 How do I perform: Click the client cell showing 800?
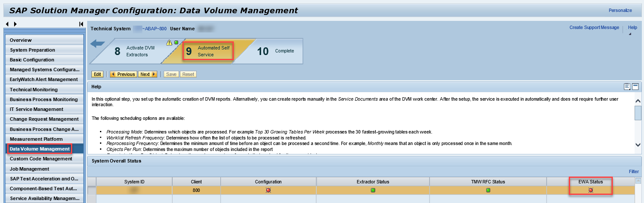tap(196, 190)
